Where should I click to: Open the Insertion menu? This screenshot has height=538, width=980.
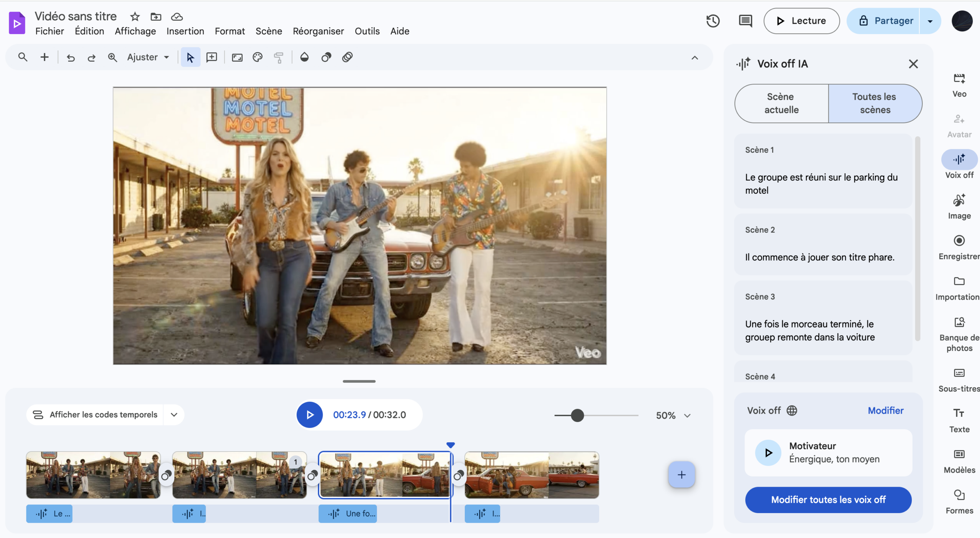click(x=185, y=31)
